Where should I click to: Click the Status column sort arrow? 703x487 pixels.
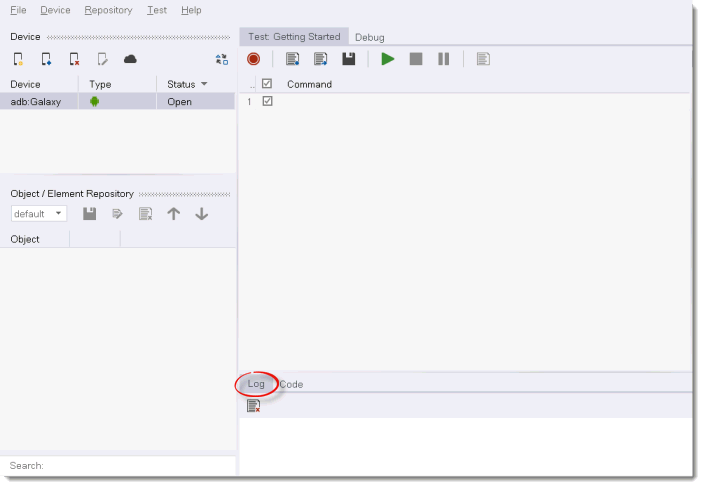[204, 85]
